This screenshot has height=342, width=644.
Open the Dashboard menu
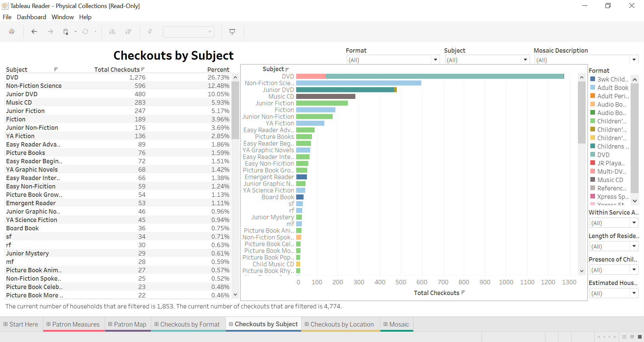(x=32, y=17)
